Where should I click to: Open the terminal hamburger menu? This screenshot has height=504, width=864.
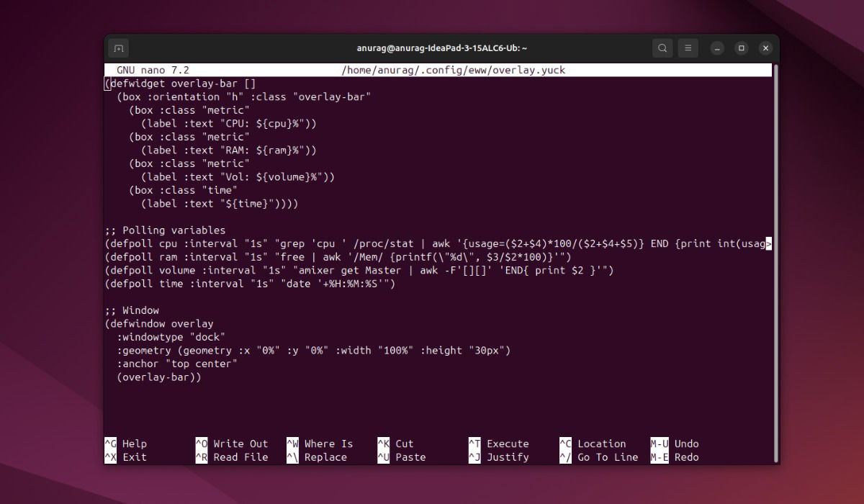point(688,48)
